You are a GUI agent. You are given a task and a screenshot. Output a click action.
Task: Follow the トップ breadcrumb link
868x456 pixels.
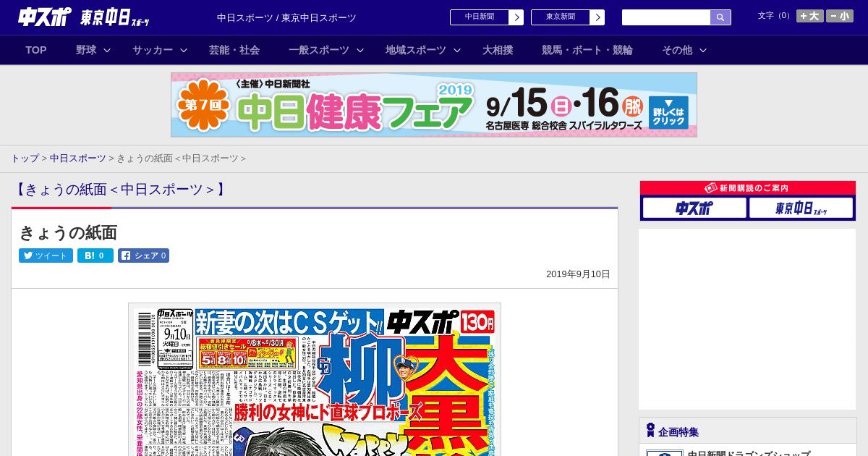[25, 158]
